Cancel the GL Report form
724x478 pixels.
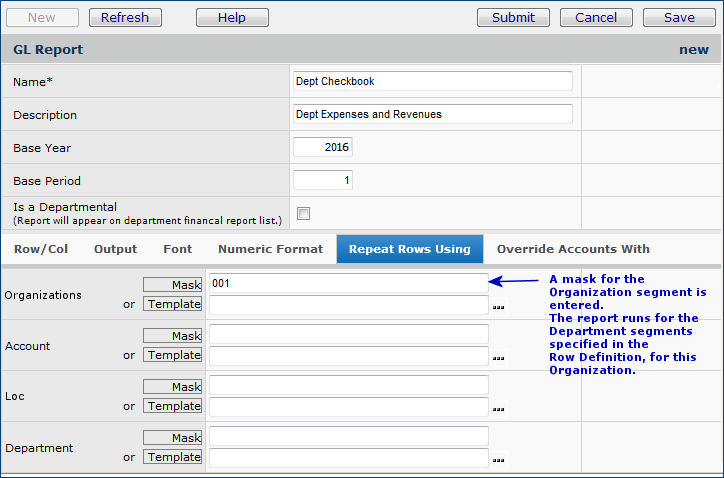tap(596, 17)
